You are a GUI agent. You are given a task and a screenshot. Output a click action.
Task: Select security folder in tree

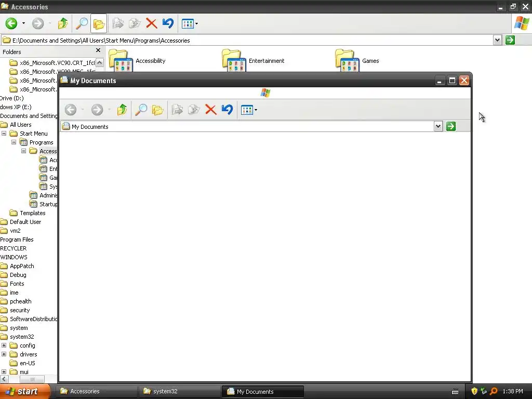(x=20, y=310)
